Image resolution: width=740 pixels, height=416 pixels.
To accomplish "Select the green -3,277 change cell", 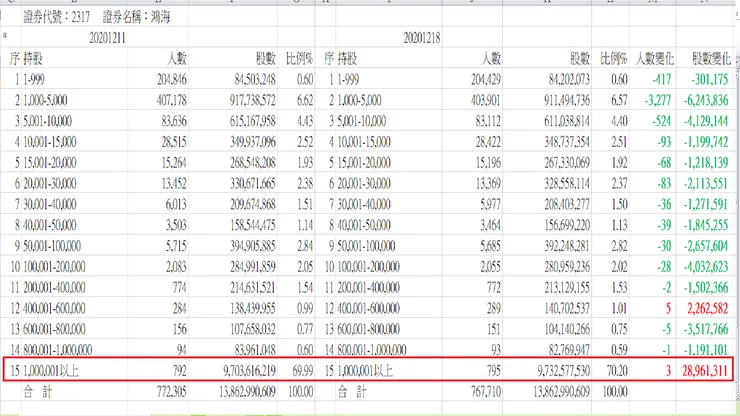I will coord(658,100).
